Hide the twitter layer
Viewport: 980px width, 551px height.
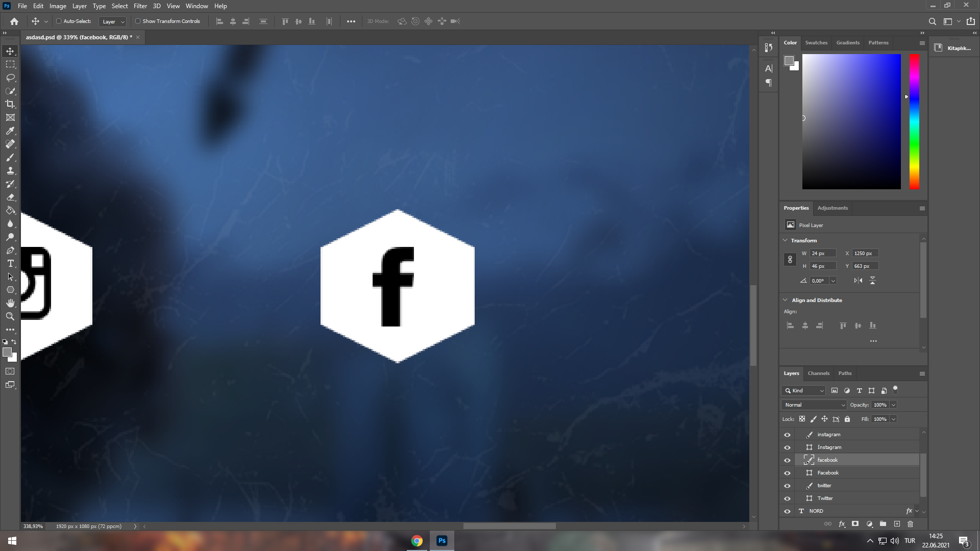tap(787, 486)
